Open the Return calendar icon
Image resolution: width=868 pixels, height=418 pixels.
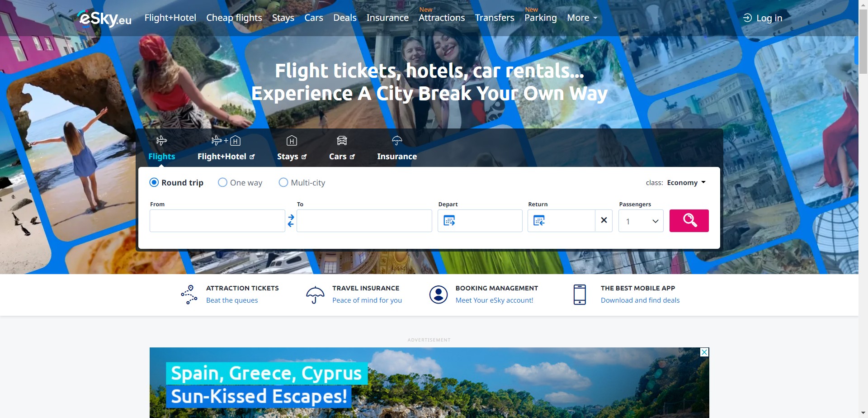(x=539, y=221)
